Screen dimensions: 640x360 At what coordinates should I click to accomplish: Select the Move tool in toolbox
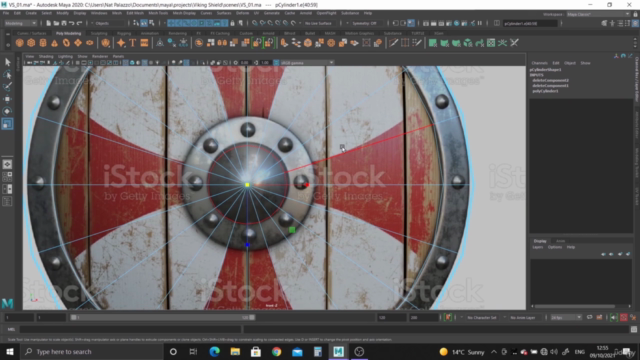(x=7, y=99)
